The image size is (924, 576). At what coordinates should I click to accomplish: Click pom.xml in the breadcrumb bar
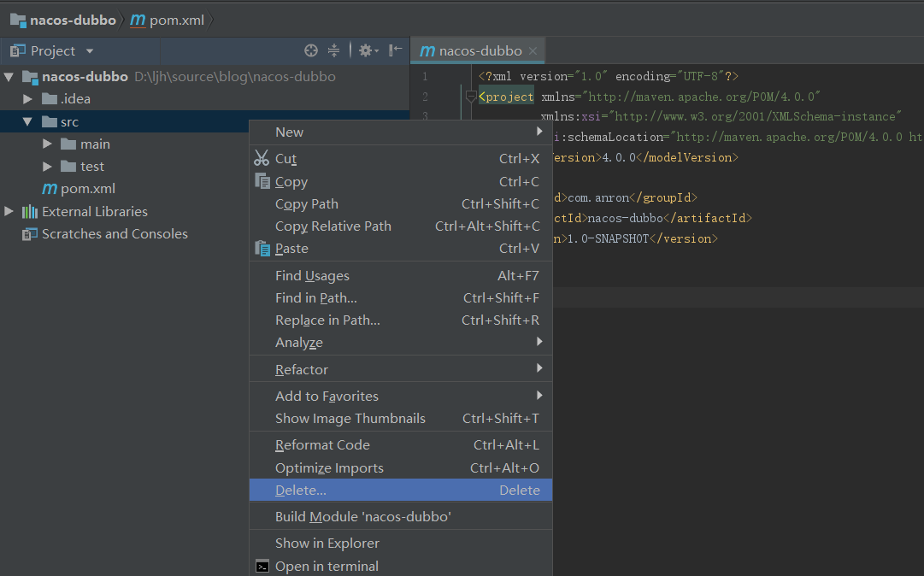coord(176,20)
